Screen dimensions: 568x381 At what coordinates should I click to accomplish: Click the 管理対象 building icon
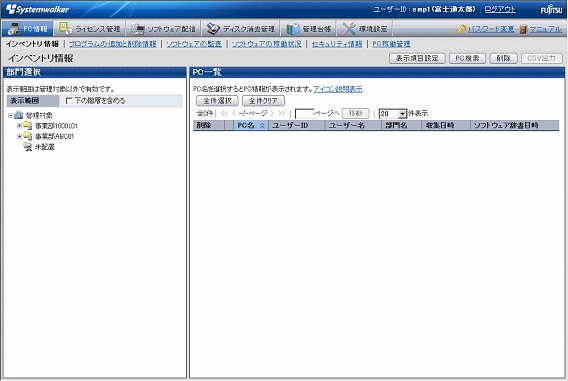18,116
